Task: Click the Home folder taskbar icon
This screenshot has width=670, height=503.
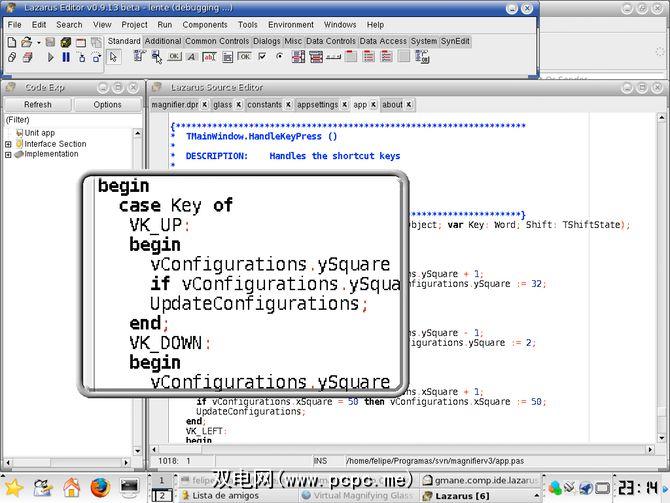Action: click(71, 487)
